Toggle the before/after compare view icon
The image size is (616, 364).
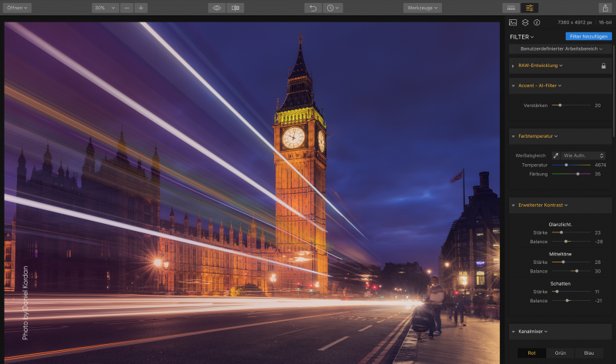235,8
